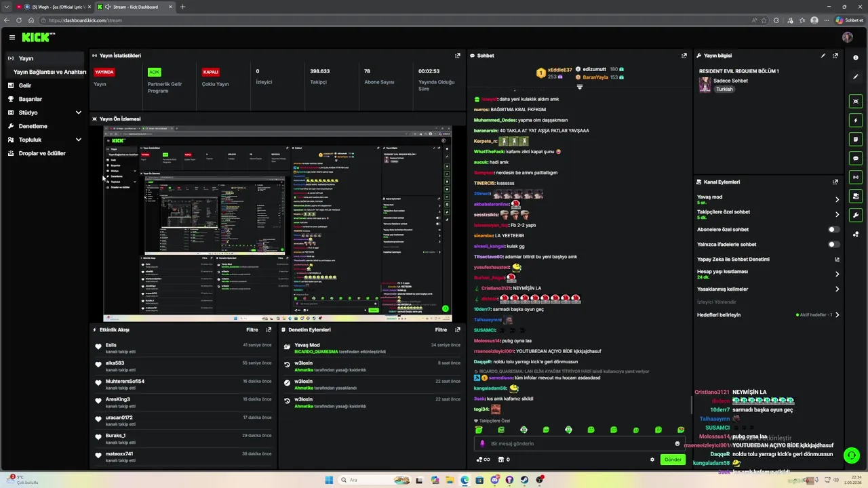Click the first green emote in chat emote row

pyautogui.click(x=479, y=430)
